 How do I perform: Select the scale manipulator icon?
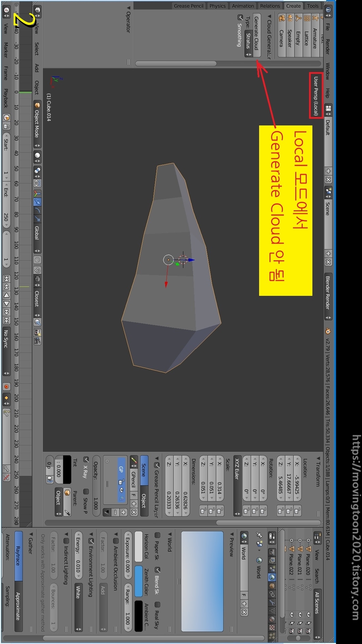[x=37, y=219]
